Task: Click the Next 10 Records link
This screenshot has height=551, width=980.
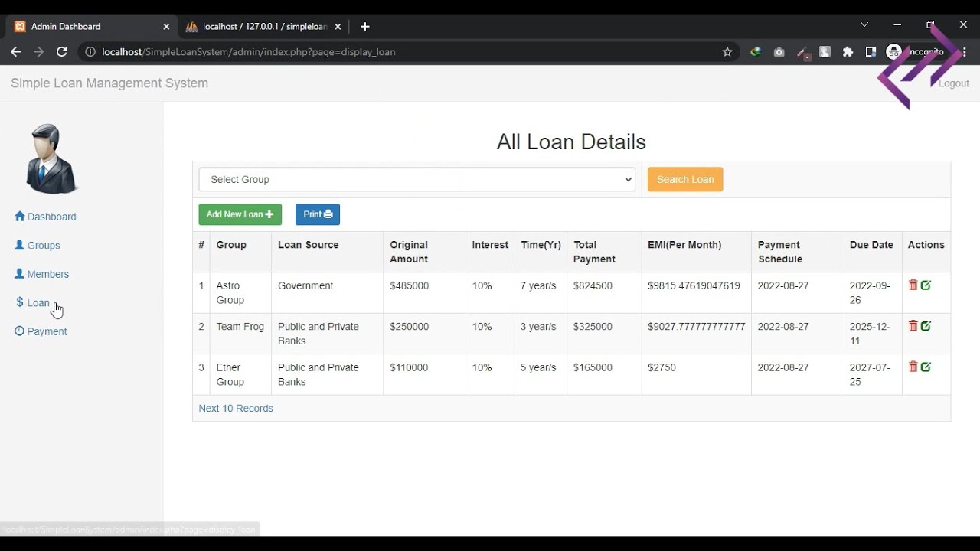Action: pos(236,408)
